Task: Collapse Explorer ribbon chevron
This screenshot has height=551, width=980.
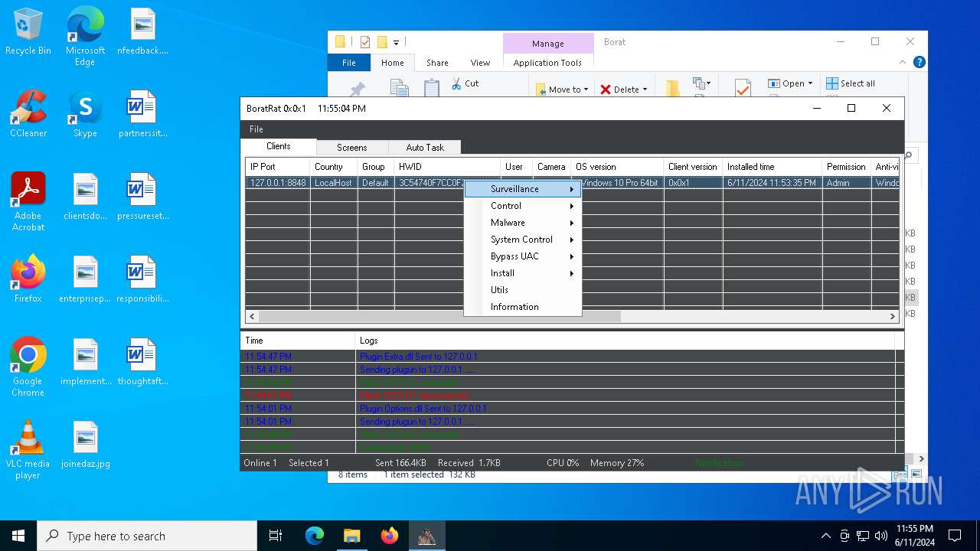Action: [x=903, y=63]
